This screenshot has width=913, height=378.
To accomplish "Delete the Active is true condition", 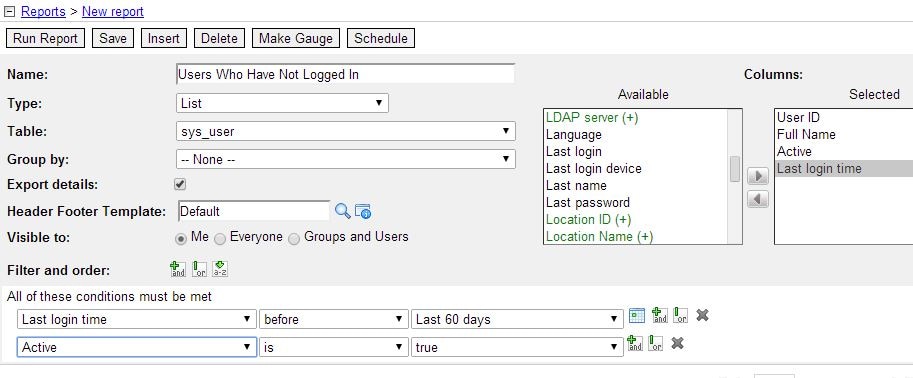I will 677,343.
